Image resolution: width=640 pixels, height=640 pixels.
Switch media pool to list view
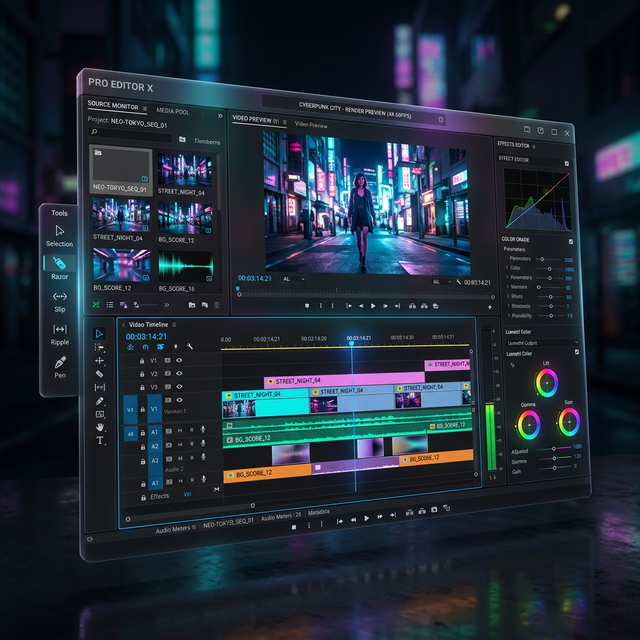[x=109, y=304]
